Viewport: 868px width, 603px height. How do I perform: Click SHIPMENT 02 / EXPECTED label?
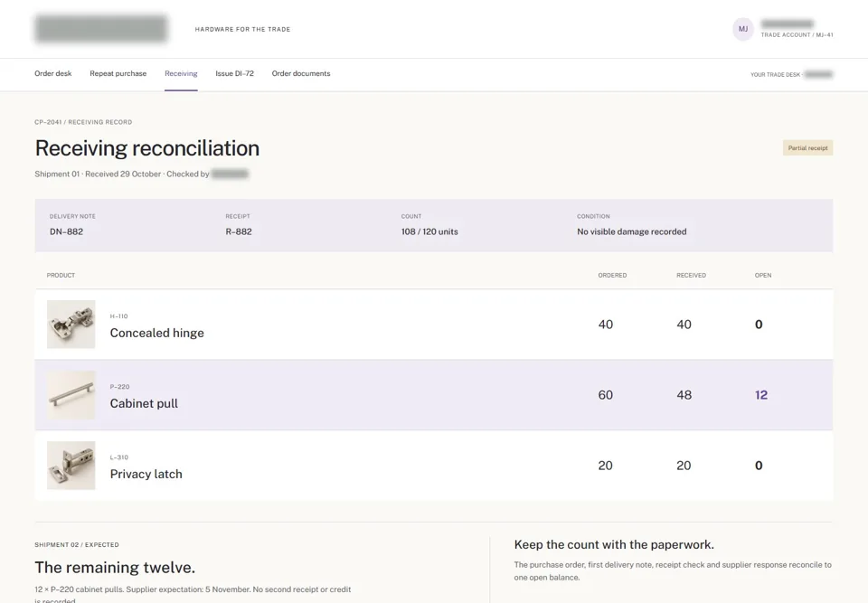[76, 545]
